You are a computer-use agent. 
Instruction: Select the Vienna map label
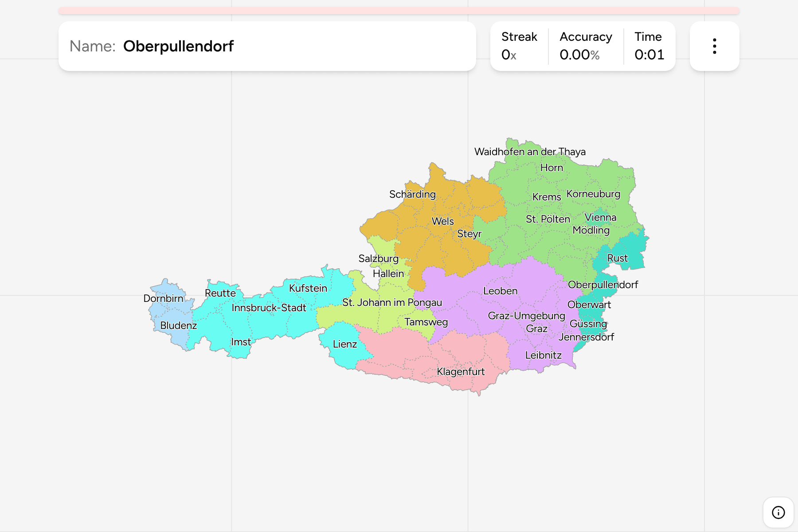pyautogui.click(x=601, y=217)
